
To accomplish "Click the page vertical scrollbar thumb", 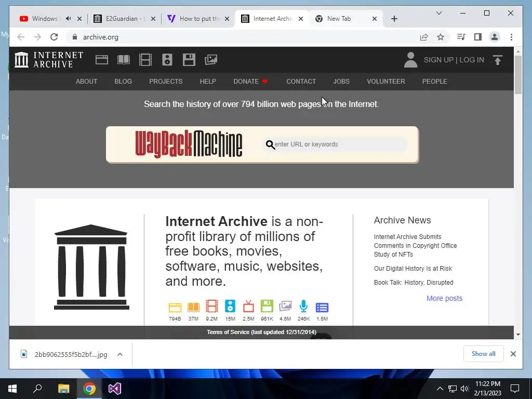I will point(518,75).
